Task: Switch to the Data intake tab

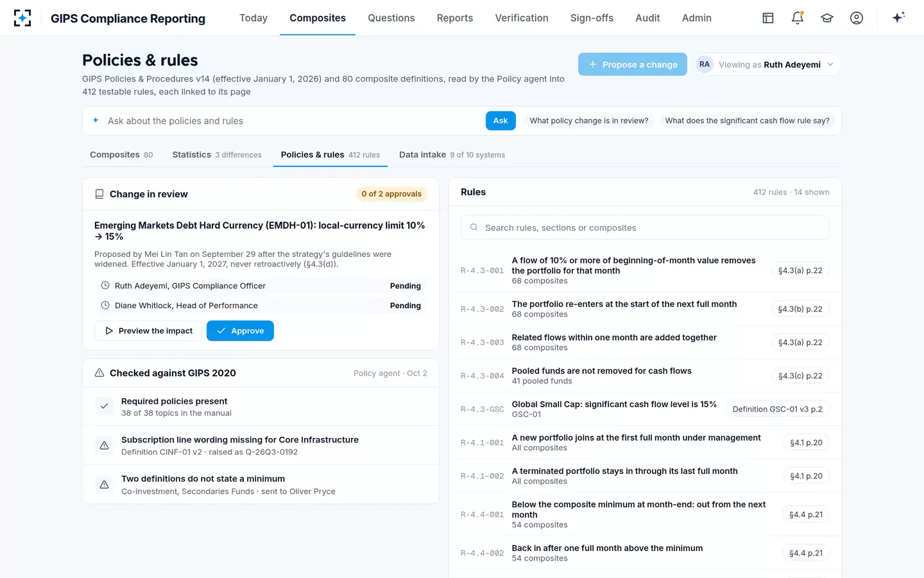Action: pos(452,155)
